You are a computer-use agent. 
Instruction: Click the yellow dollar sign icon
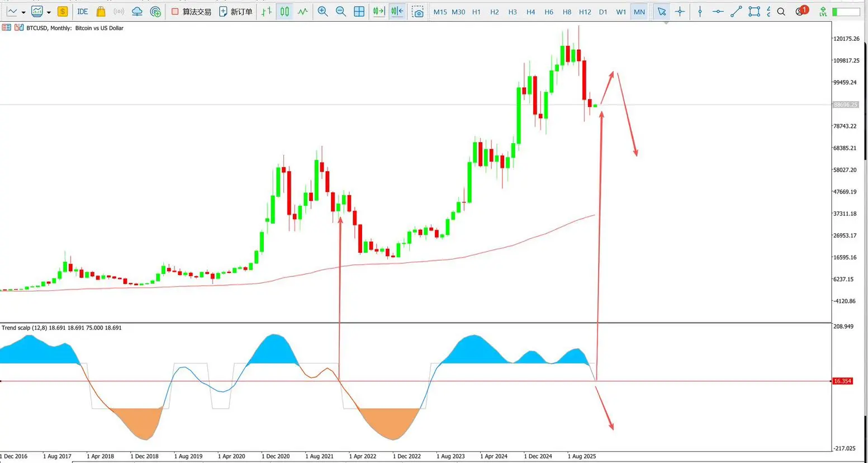point(63,11)
